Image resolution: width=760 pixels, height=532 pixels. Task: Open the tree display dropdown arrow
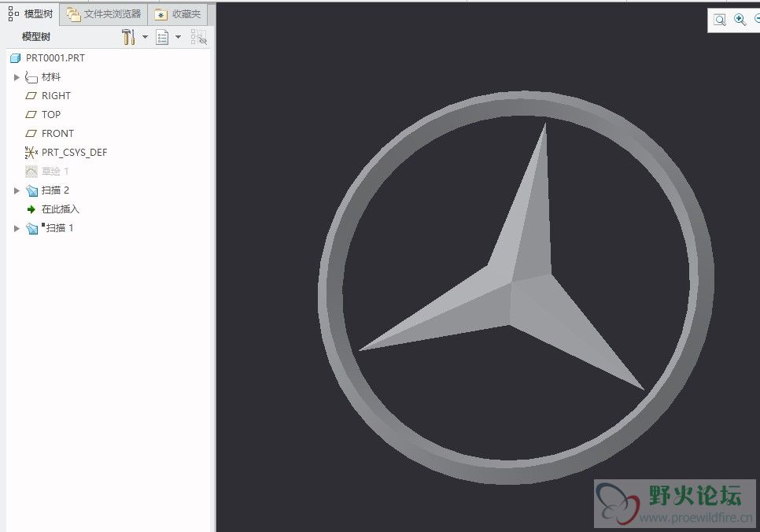pos(178,37)
